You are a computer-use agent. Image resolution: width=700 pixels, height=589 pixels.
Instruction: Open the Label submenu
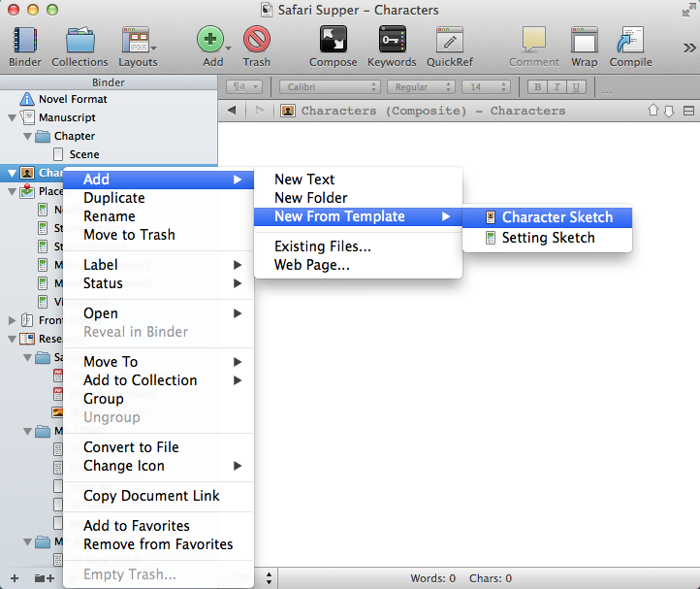[158, 265]
